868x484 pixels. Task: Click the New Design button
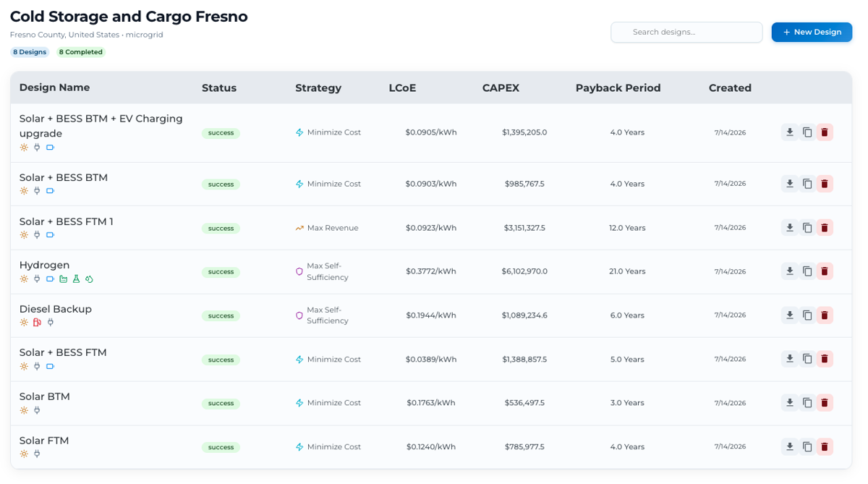[x=812, y=32]
